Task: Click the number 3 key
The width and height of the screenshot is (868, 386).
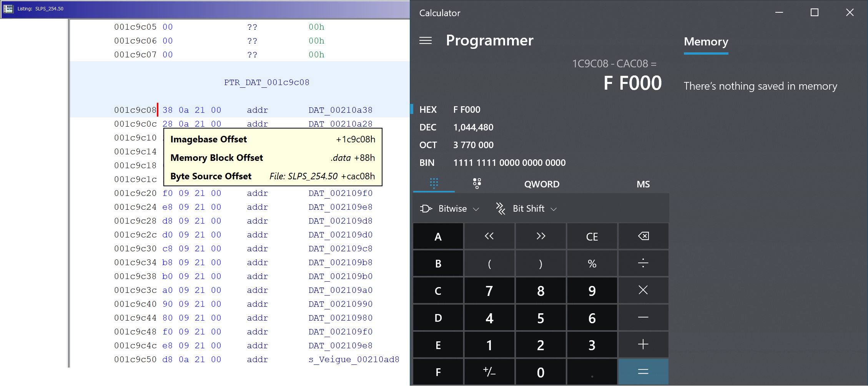Action: (x=592, y=344)
